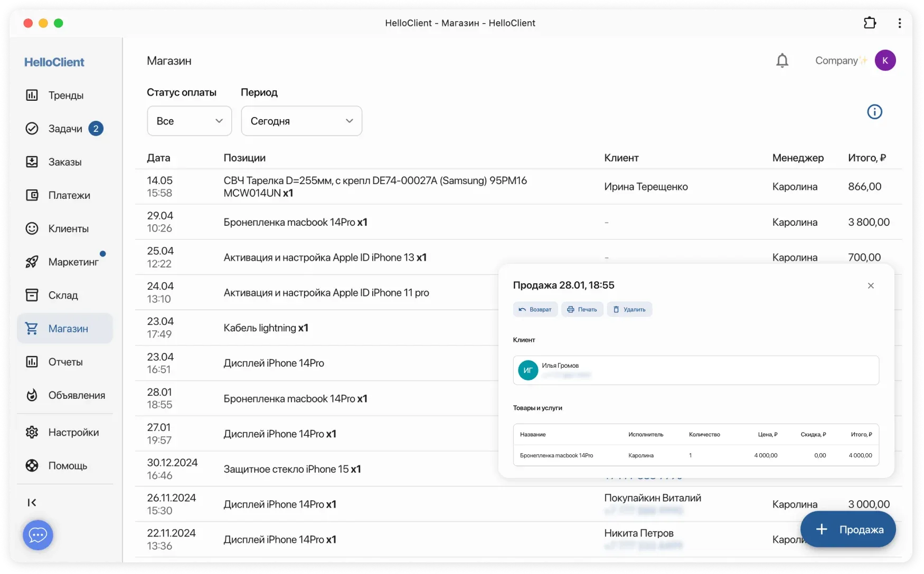Click the purple K user avatar

tap(885, 61)
